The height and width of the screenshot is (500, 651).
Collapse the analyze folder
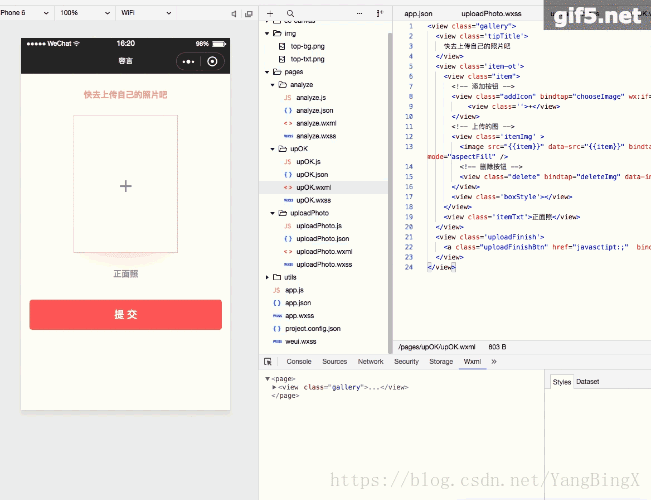272,85
